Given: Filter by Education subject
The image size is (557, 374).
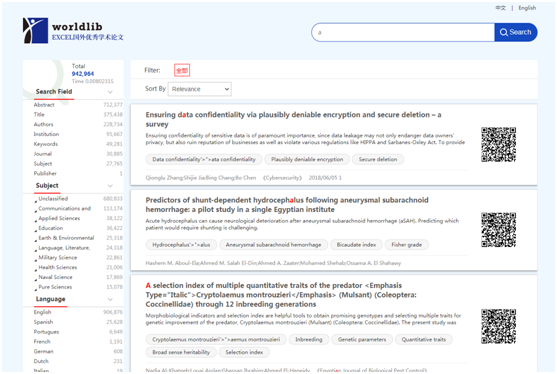Looking at the screenshot, I should coord(50,228).
